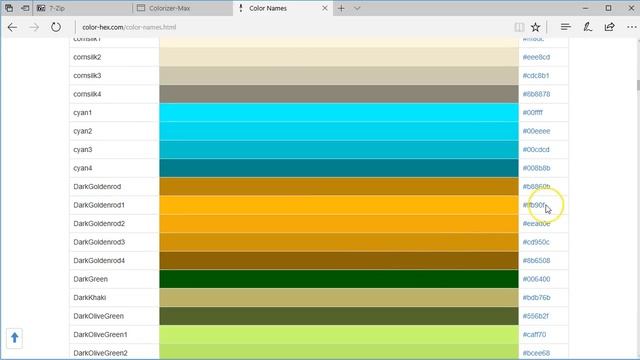Click the forward navigation arrow
Viewport: 640px width, 360px height.
[x=34, y=27]
